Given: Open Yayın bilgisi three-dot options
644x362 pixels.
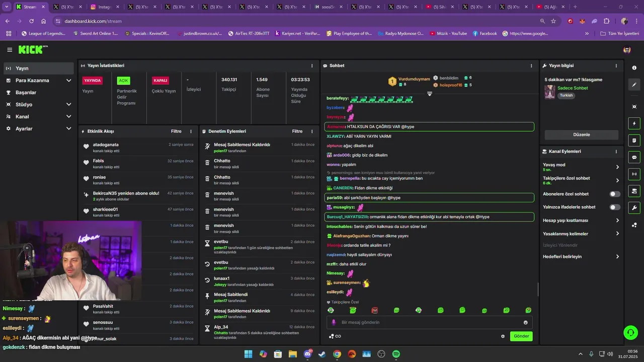Looking at the screenshot, I should (x=616, y=66).
